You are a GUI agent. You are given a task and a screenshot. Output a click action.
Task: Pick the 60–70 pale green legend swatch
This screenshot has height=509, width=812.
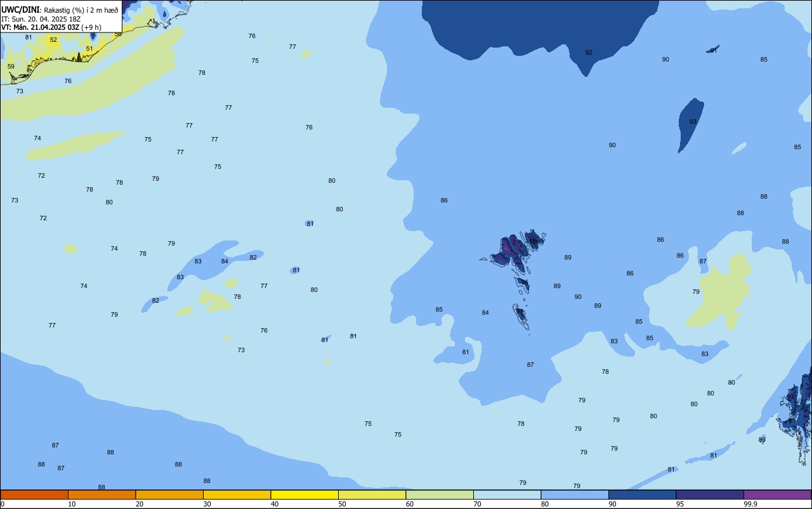click(x=440, y=494)
